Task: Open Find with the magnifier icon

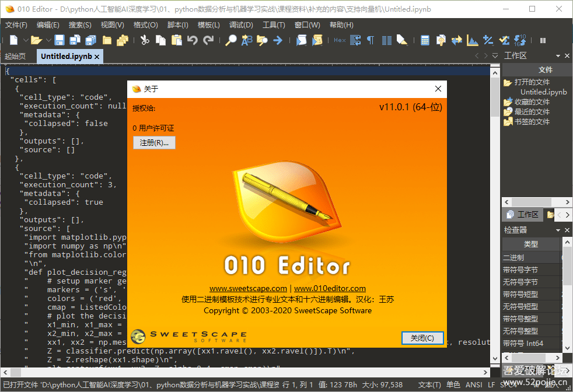Action: pyautogui.click(x=230, y=40)
